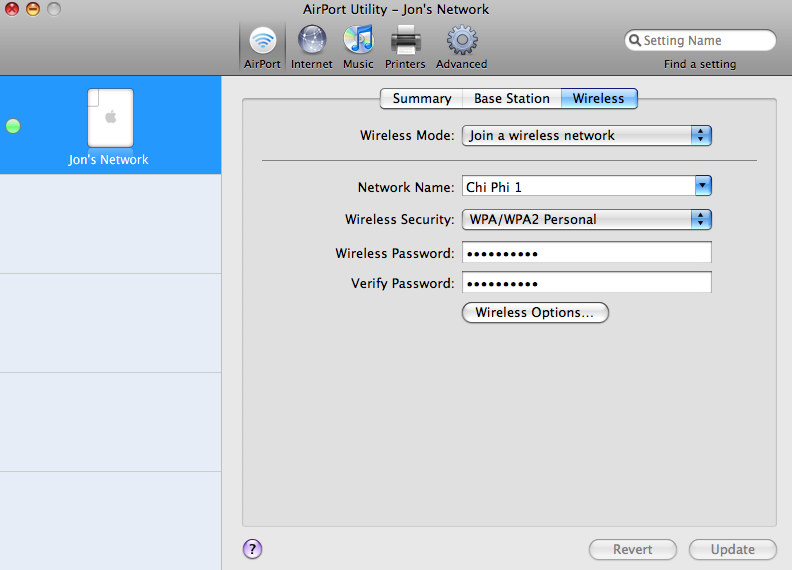Open the purple help question mark

[253, 549]
